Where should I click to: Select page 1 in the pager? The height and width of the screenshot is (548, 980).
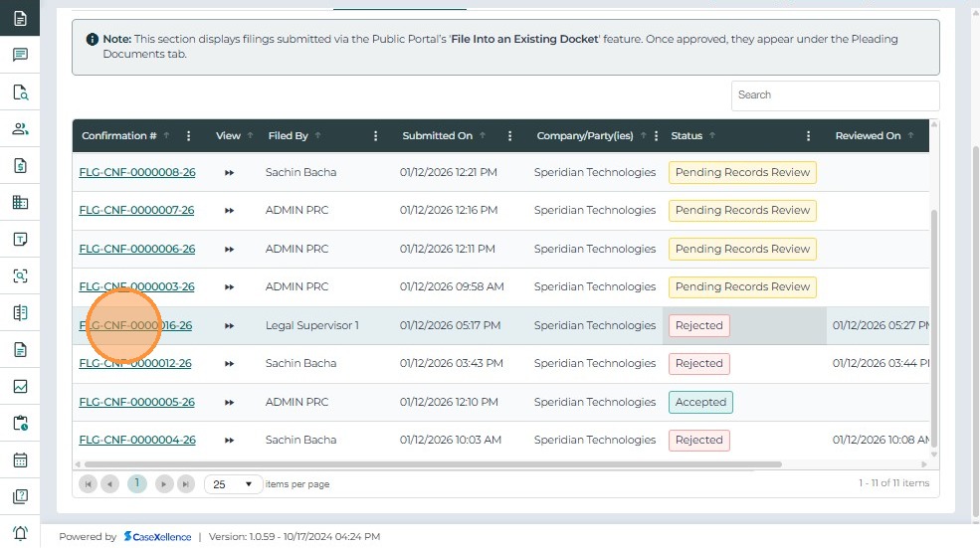136,484
